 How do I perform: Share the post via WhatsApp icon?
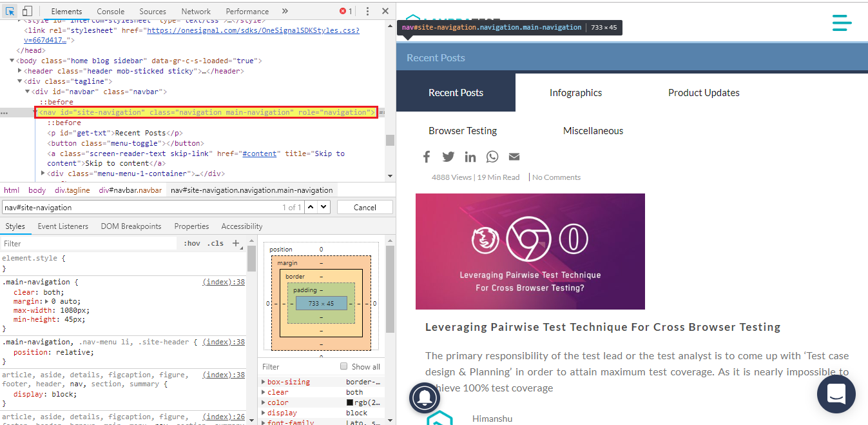pyautogui.click(x=492, y=157)
